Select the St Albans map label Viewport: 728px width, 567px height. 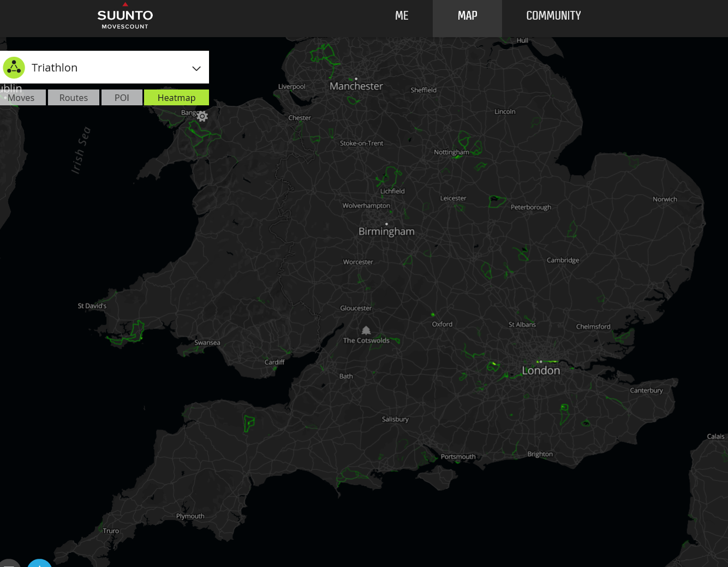tap(522, 325)
